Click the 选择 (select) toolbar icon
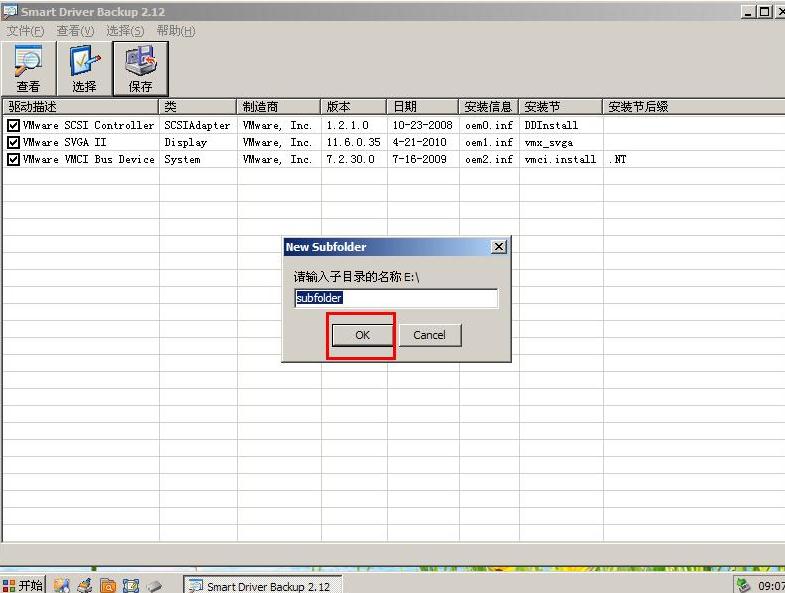Viewport: 785px width, 593px height. click(x=84, y=69)
